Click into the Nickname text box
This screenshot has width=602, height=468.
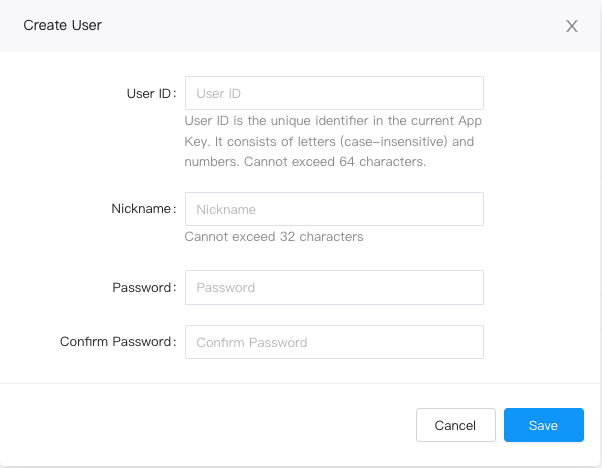(x=334, y=209)
